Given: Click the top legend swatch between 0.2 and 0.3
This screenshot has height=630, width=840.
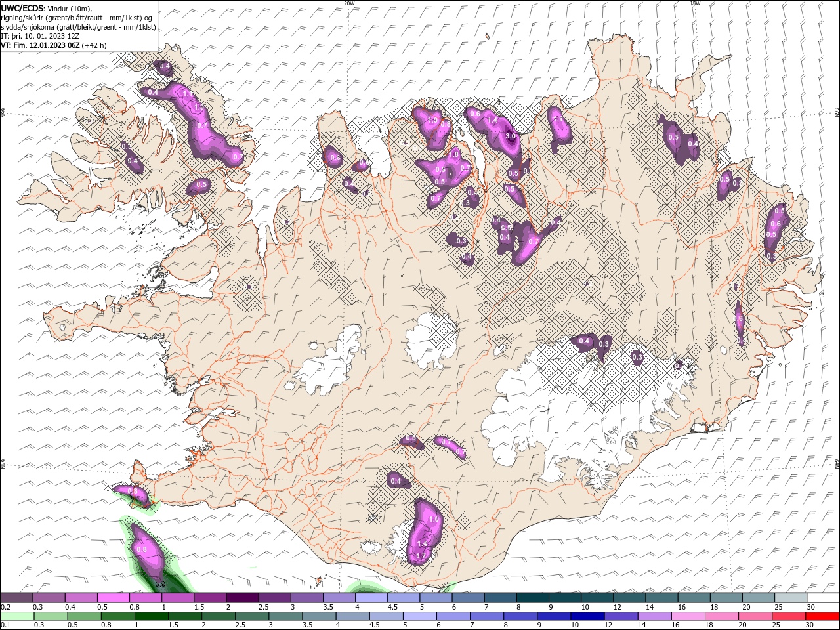Looking at the screenshot, I should coord(16,598).
